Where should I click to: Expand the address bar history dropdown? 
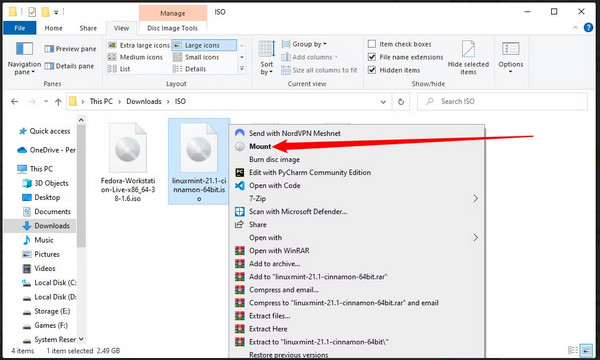[383, 102]
